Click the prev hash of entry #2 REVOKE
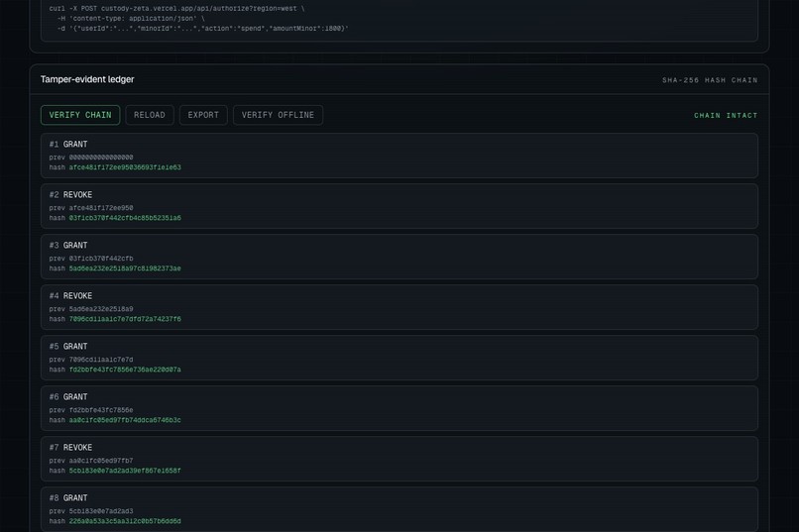799x532 pixels. click(x=101, y=208)
